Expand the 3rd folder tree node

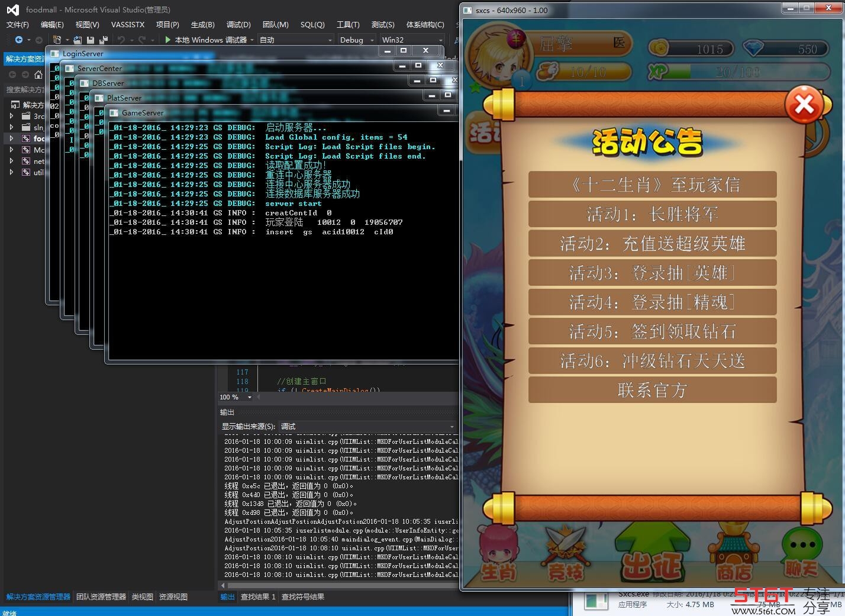[x=11, y=117]
